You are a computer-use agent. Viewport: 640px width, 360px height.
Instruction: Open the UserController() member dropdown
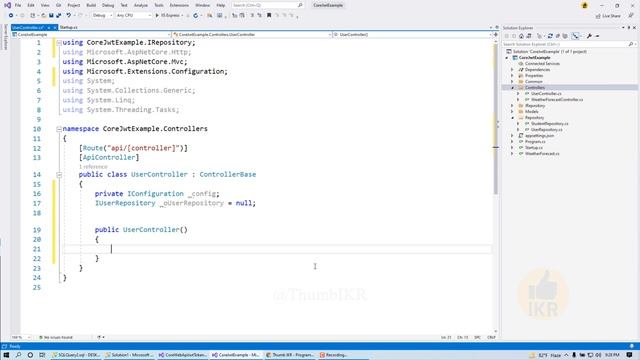click(412, 35)
